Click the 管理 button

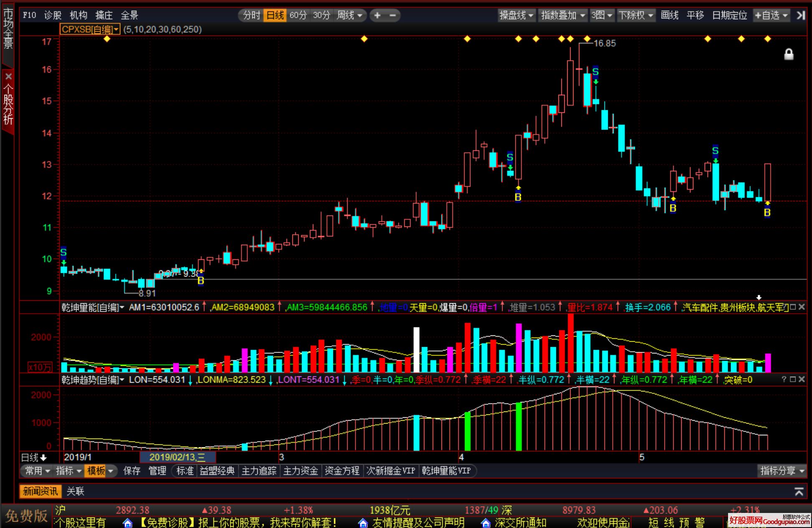point(157,471)
